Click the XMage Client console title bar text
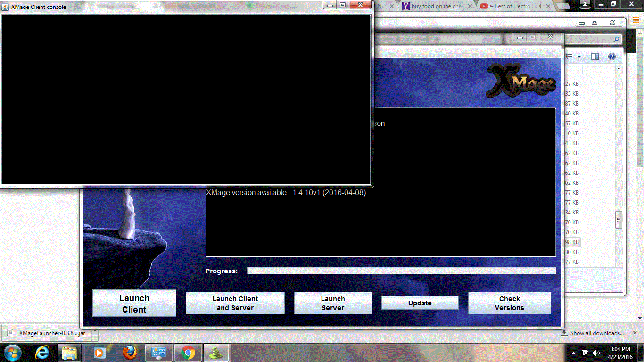Image resolution: width=644 pixels, height=362 pixels. click(39, 7)
